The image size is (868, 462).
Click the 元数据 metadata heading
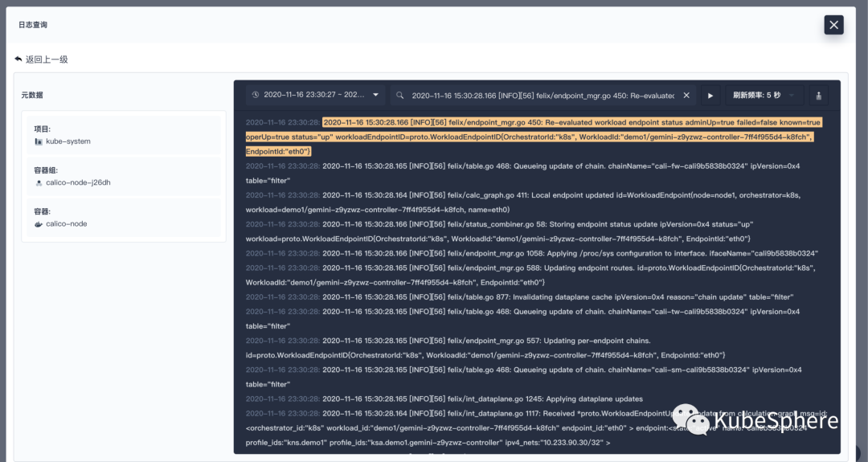[32, 95]
